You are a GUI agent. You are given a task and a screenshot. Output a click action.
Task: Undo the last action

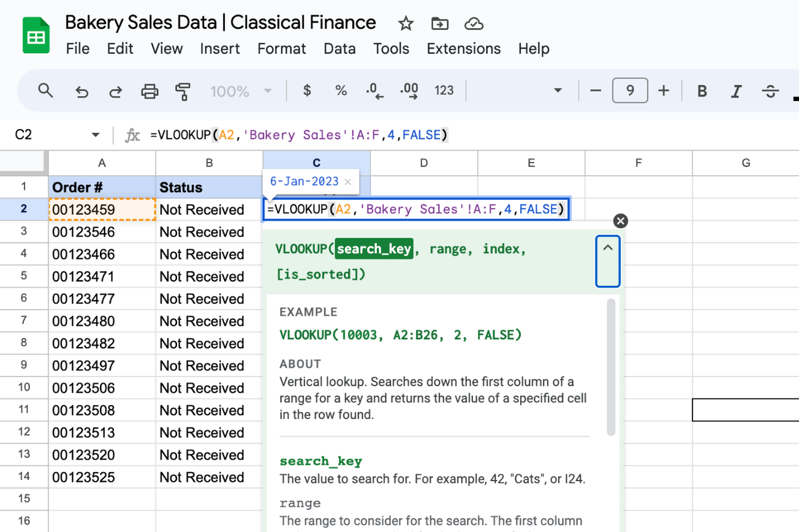[x=80, y=90]
